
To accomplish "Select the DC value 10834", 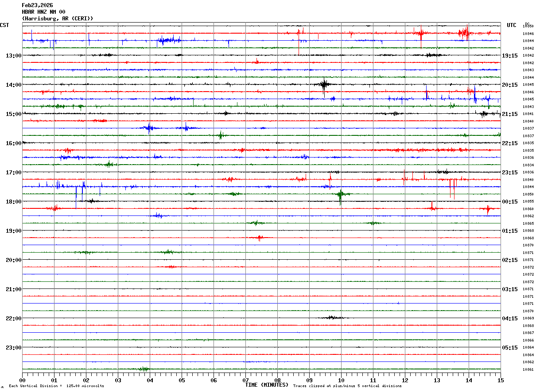I will [528, 165].
